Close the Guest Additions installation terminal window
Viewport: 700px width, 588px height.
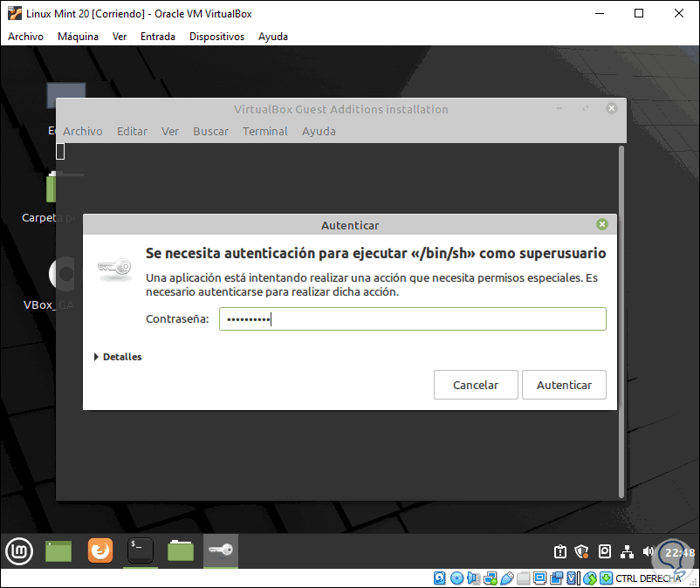612,108
